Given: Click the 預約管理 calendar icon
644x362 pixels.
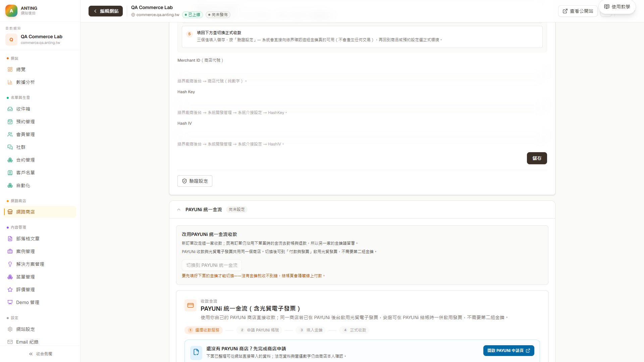Looking at the screenshot, I should pyautogui.click(x=10, y=122).
